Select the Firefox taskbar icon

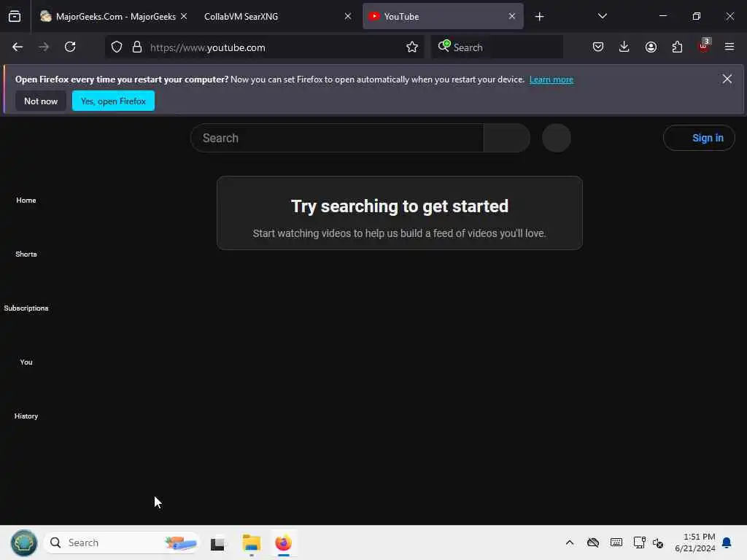284,542
